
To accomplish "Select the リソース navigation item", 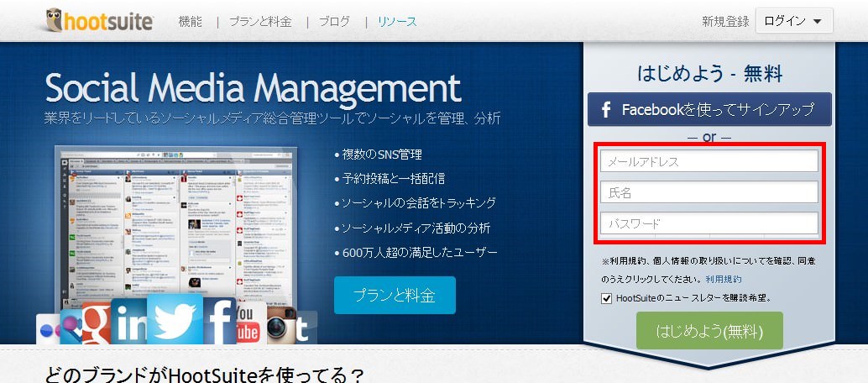I will [397, 22].
